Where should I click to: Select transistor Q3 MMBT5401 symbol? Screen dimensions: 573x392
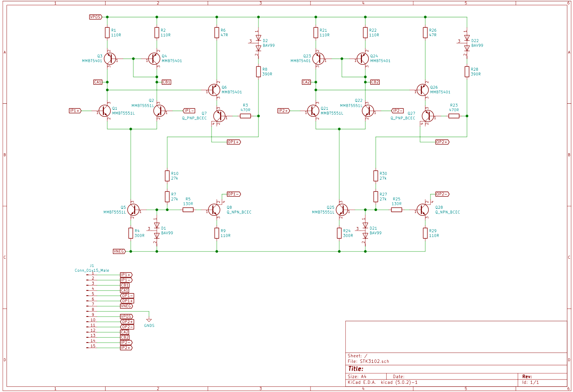[110, 59]
